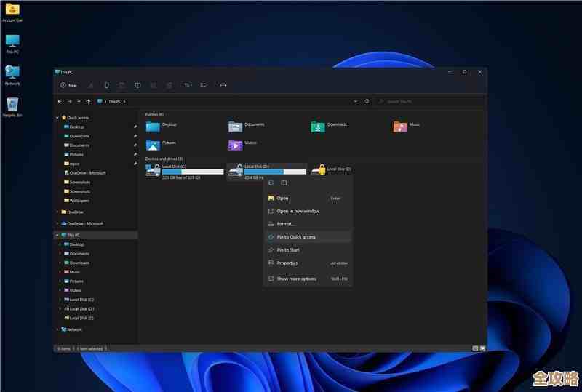Image resolution: width=582 pixels, height=392 pixels.
Task: Click the copy icon atop the context menu
Action: tap(271, 183)
